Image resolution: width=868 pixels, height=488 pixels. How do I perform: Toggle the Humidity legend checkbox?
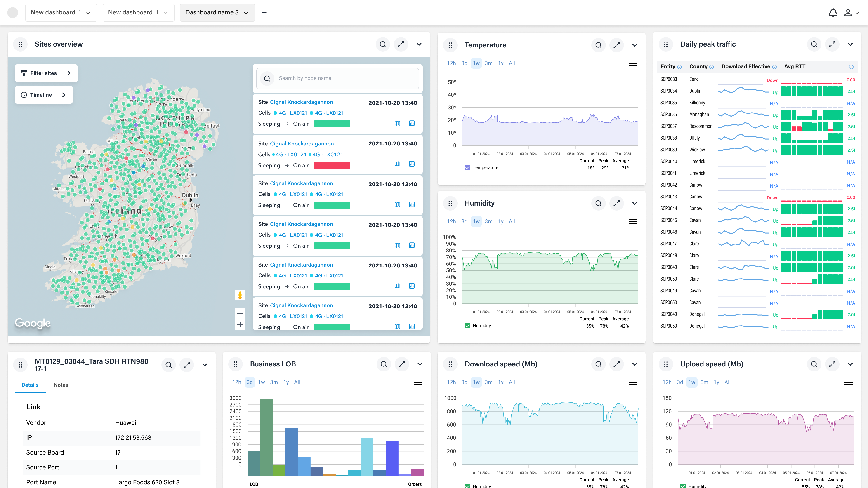(x=467, y=326)
